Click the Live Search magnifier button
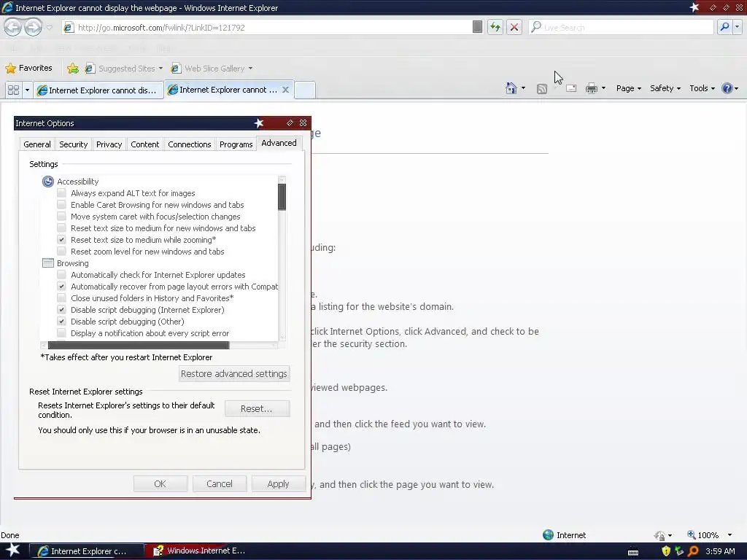Image resolution: width=747 pixels, height=560 pixels. click(724, 27)
